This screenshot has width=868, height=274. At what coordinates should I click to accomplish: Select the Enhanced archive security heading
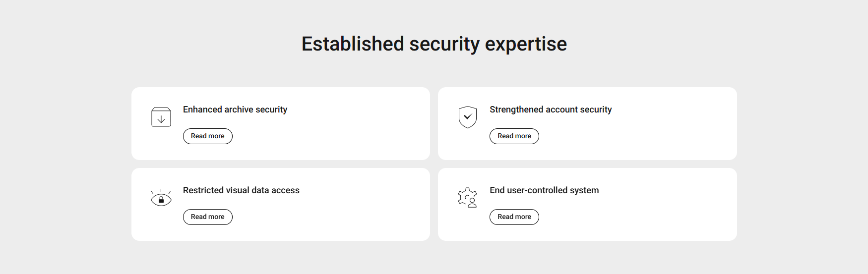[235, 110]
